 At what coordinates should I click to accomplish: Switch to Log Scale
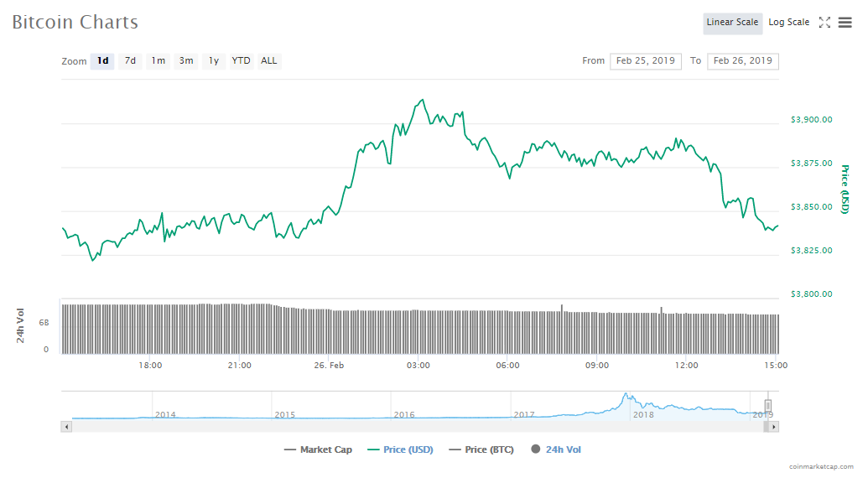[788, 23]
